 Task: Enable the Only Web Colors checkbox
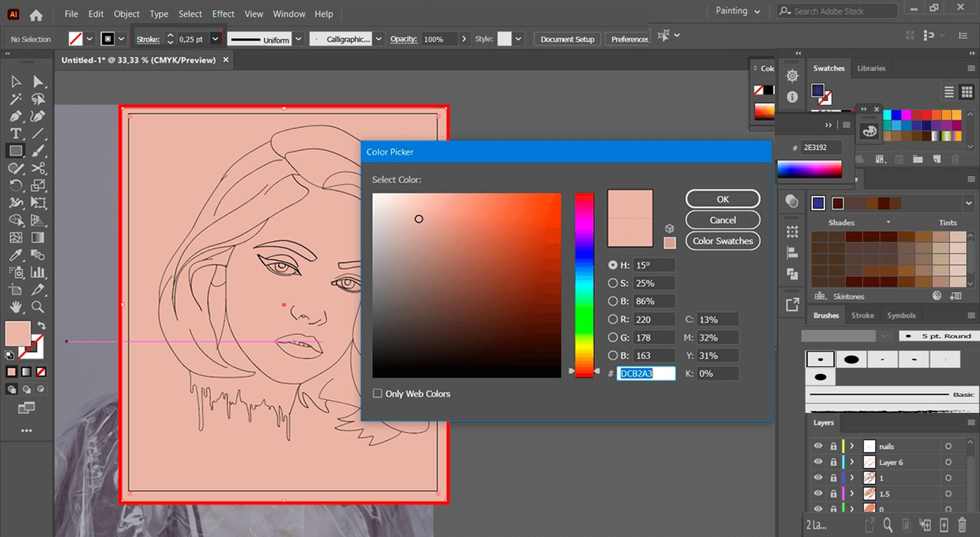[x=377, y=393]
